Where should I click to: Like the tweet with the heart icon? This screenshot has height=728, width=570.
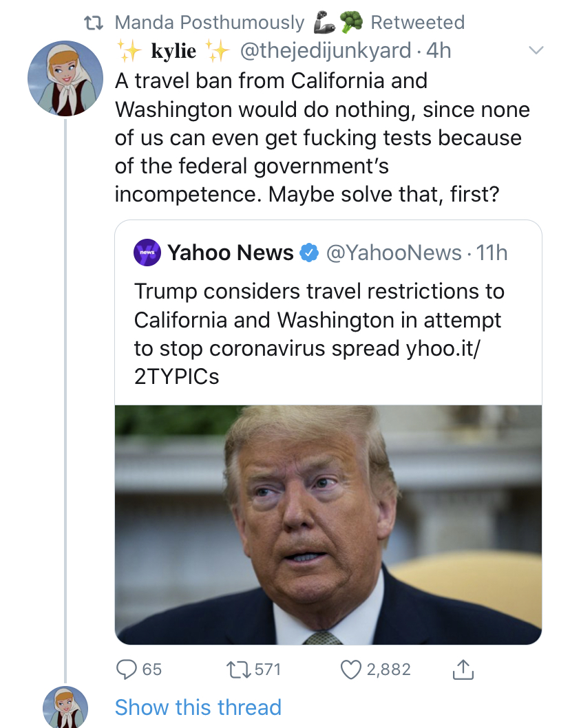click(x=350, y=670)
